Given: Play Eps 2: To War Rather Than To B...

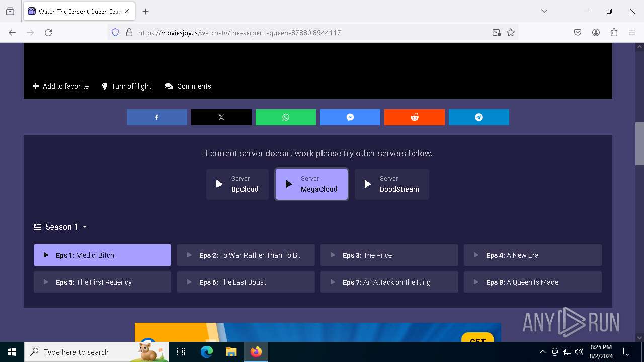Looking at the screenshot, I should (x=246, y=255).
